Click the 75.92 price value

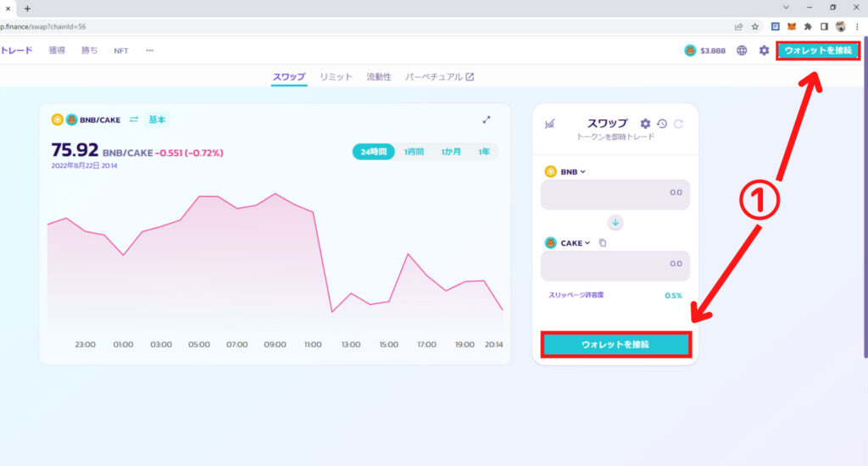(x=75, y=150)
